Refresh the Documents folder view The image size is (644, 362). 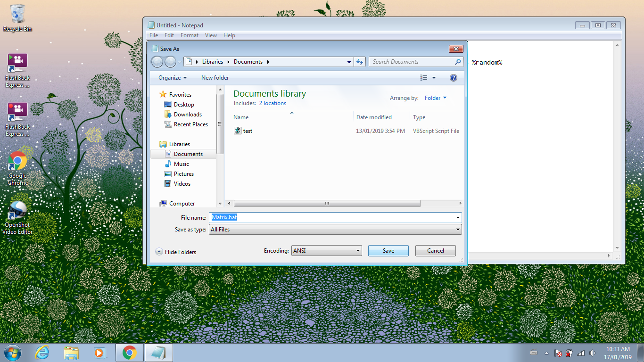[360, 62]
